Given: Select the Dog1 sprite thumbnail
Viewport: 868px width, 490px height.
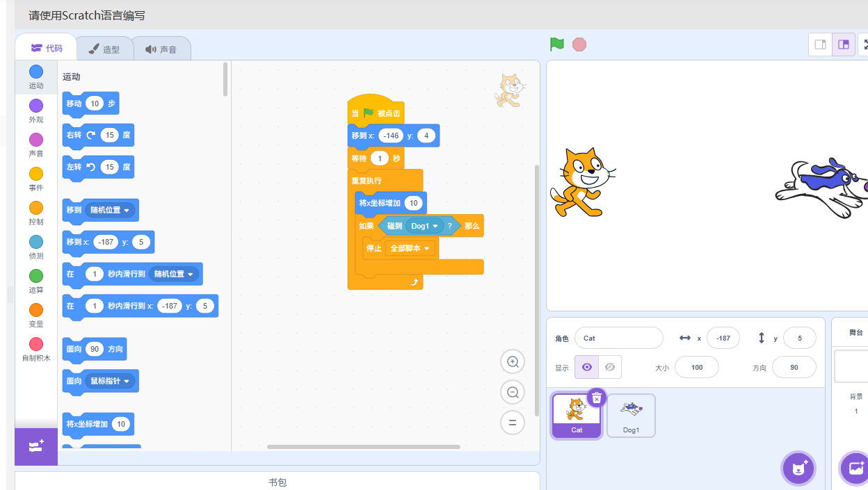Looking at the screenshot, I should click(631, 416).
